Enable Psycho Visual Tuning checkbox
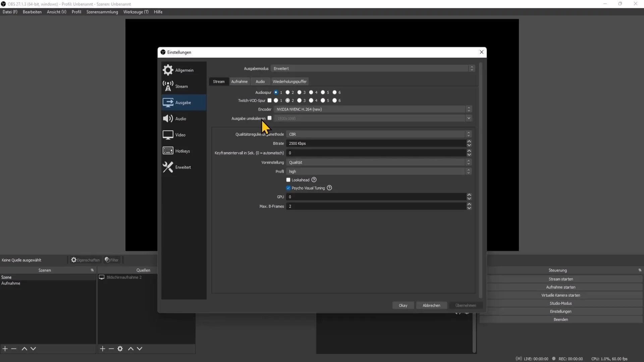 point(288,187)
